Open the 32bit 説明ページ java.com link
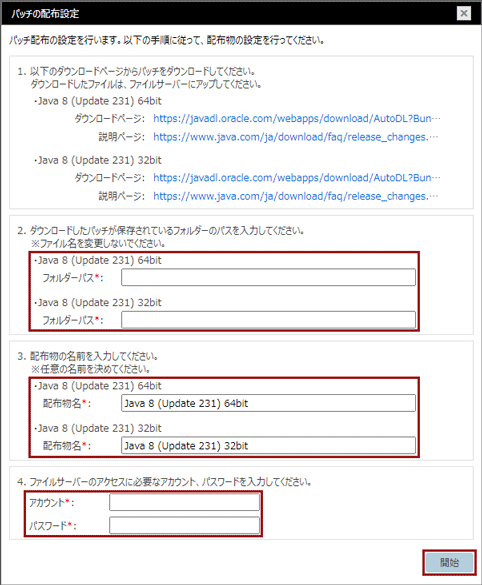The width and height of the screenshot is (482, 585). click(x=295, y=196)
